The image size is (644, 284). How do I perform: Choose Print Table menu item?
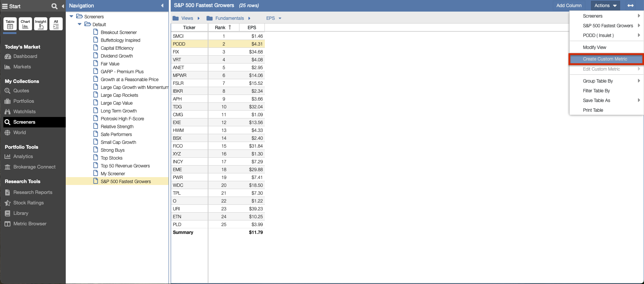(606, 110)
